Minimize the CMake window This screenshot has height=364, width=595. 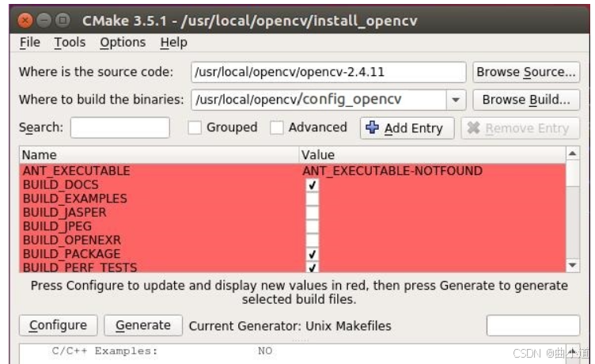point(44,20)
